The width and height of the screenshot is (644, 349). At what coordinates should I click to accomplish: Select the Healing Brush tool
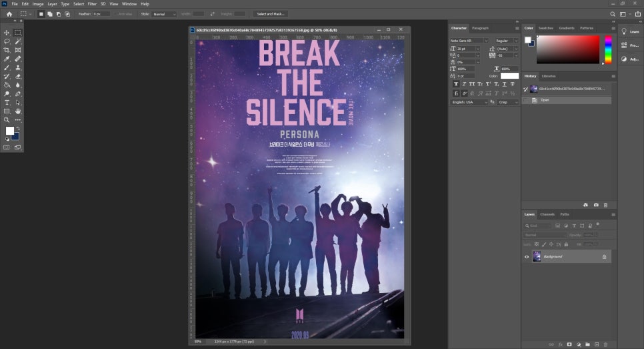coord(17,59)
